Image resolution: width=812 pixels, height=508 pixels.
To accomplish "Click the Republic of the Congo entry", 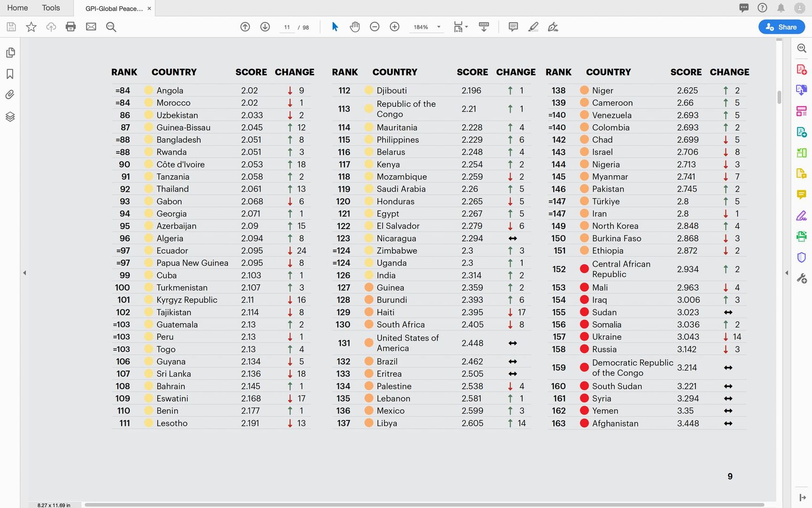I will point(406,109).
